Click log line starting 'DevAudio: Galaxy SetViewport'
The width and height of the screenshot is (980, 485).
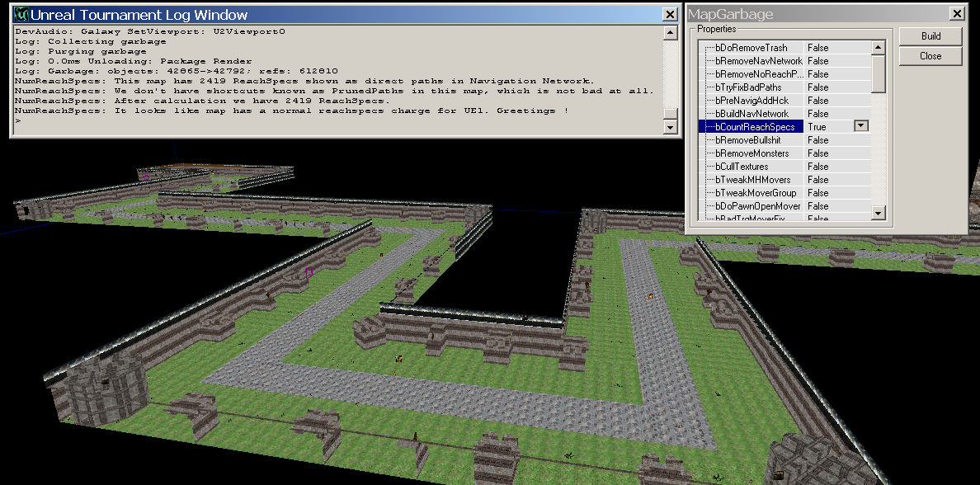tap(150, 31)
